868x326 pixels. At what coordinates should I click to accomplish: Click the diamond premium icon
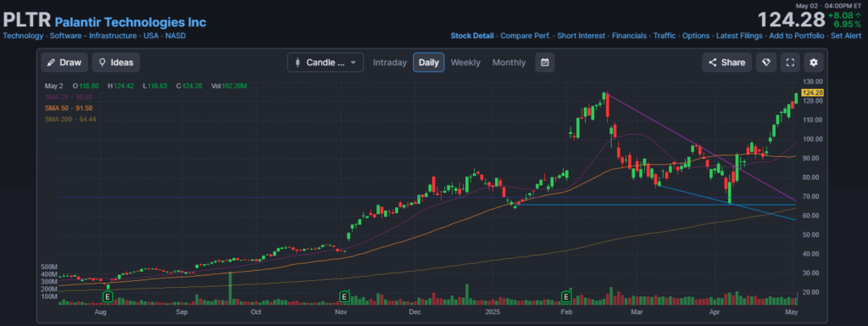click(x=766, y=63)
